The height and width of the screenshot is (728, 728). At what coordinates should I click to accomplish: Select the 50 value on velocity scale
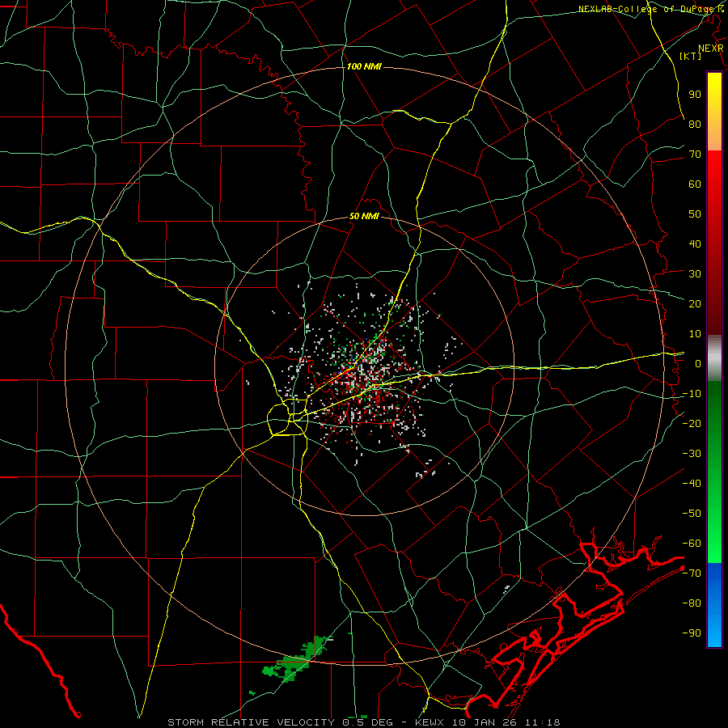click(695, 214)
